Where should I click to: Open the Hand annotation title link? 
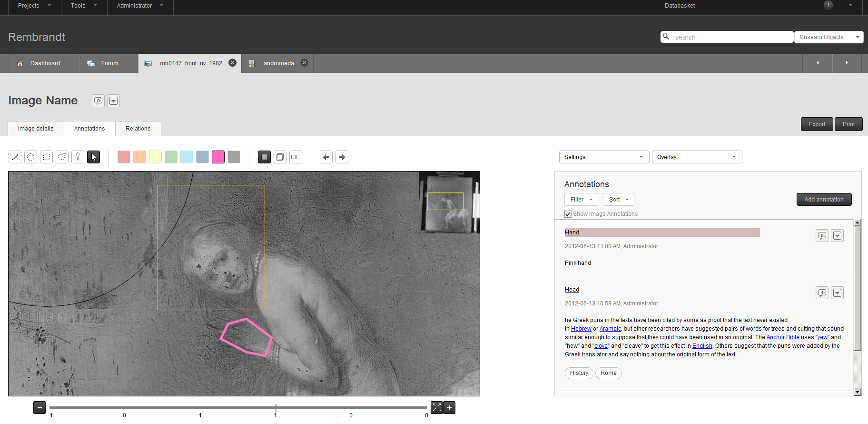572,232
